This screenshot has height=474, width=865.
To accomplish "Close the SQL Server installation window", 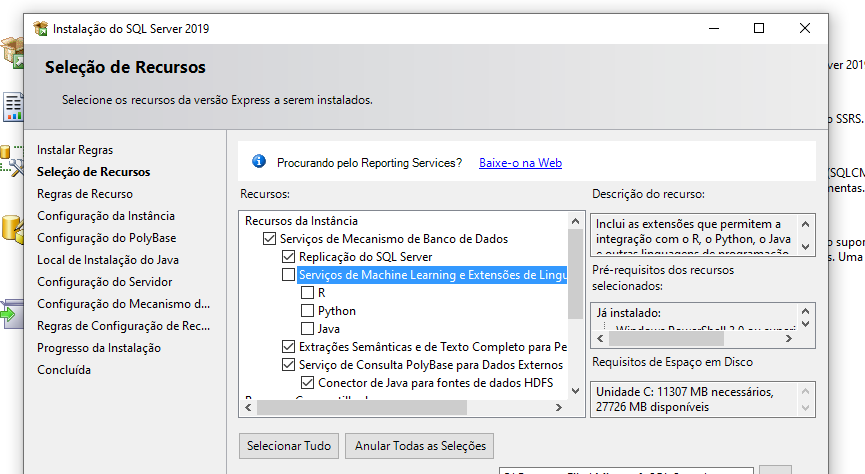I will (805, 28).
